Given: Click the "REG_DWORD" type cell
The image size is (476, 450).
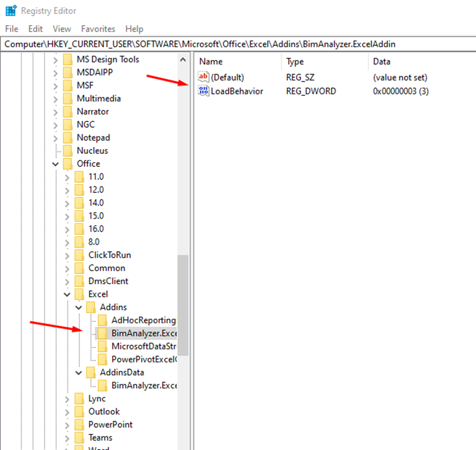Looking at the screenshot, I should point(311,91).
